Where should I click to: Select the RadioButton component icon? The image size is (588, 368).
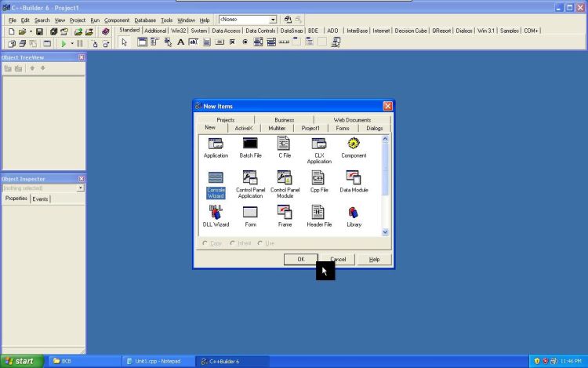tap(245, 42)
